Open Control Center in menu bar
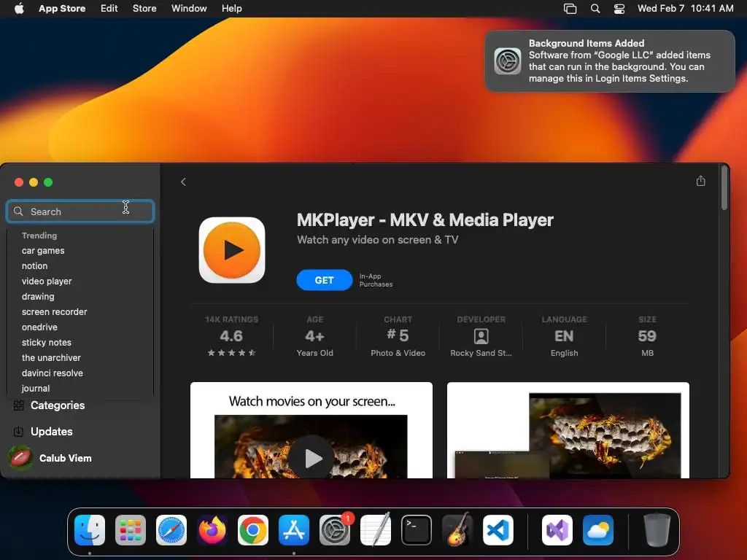This screenshot has width=747, height=560. 619,9
